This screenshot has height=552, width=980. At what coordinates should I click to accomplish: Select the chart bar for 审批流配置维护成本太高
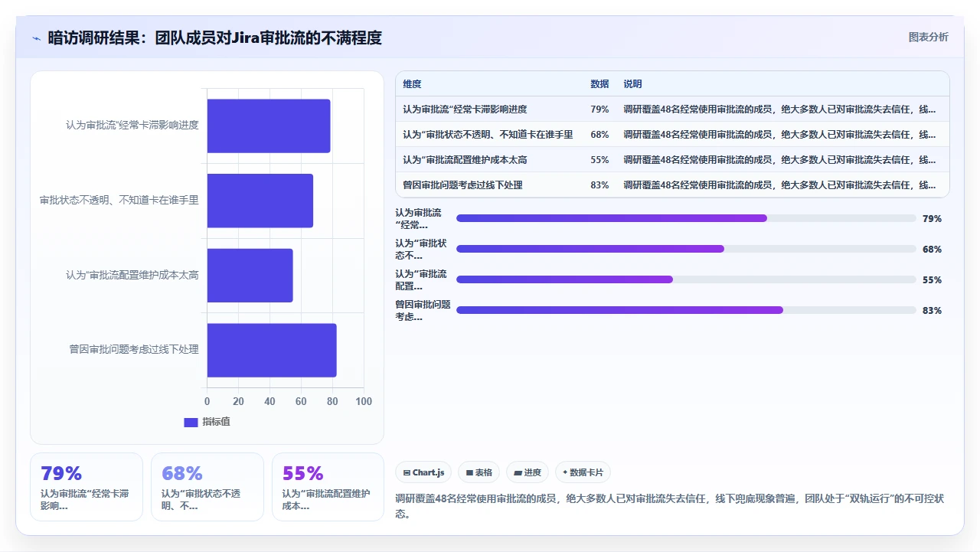click(x=250, y=275)
